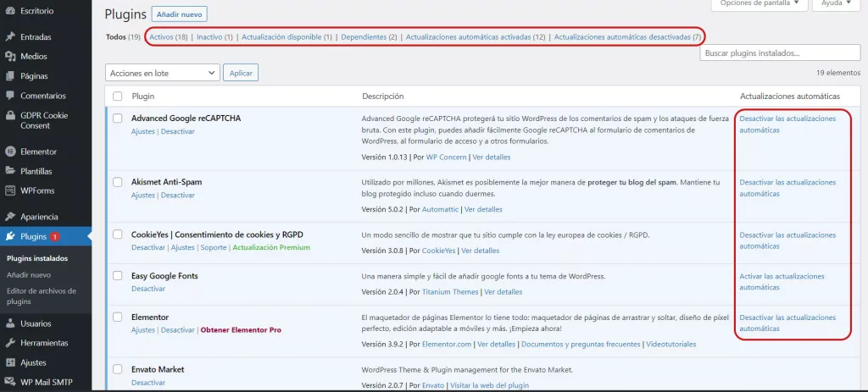Expand the Ayuda help tab

pos(837,3)
